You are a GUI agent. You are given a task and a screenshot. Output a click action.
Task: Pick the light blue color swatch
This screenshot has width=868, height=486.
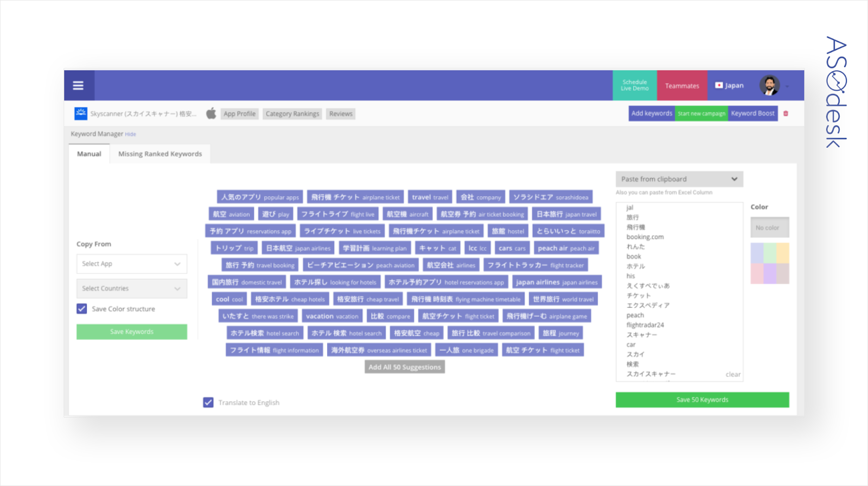(x=757, y=253)
